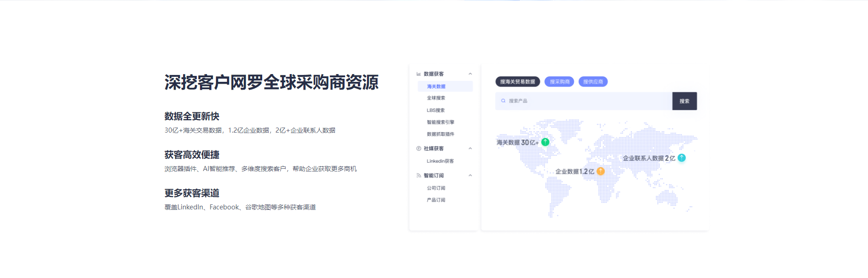Click the text starting 30亿+海关交易数据

(250, 130)
